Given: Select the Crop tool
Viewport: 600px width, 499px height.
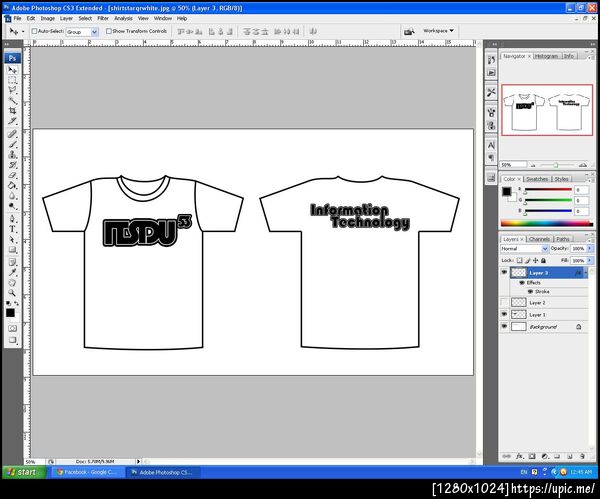Looking at the screenshot, I should point(12,111).
